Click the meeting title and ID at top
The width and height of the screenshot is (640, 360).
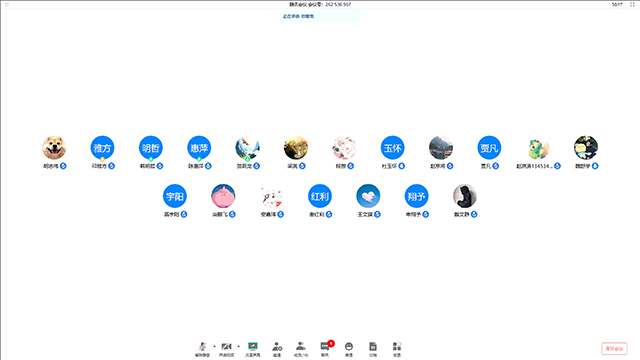click(x=320, y=4)
